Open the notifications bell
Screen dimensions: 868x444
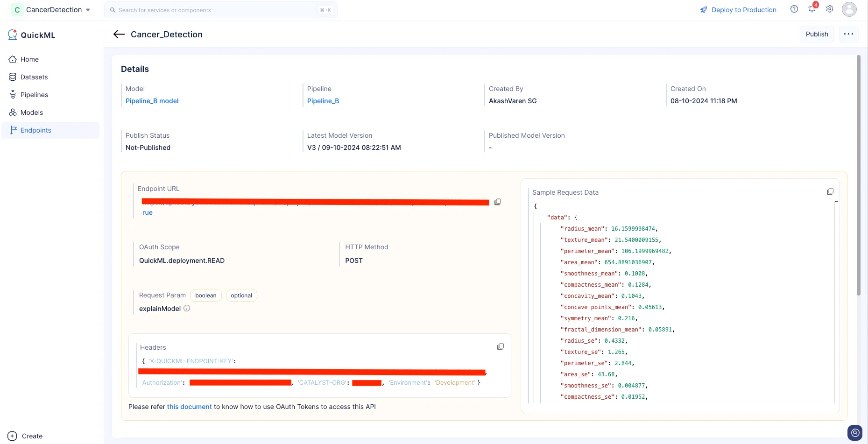click(812, 9)
